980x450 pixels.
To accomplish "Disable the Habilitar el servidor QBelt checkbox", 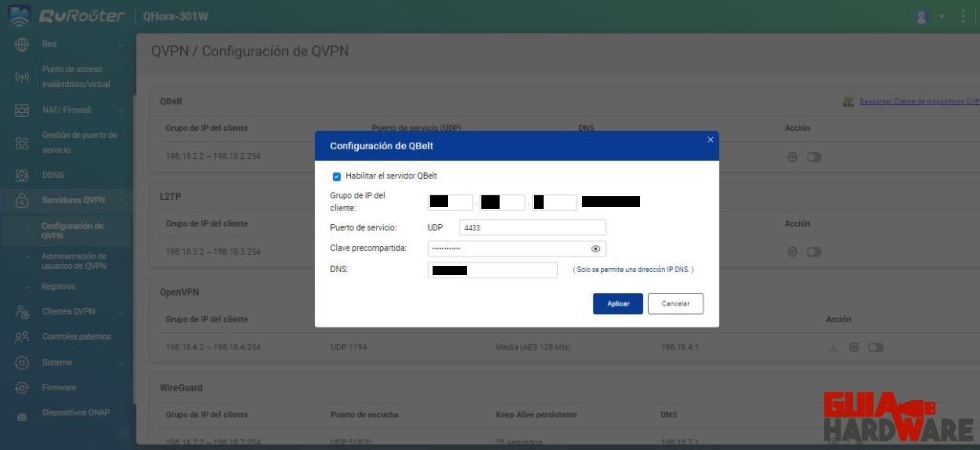I will point(336,176).
